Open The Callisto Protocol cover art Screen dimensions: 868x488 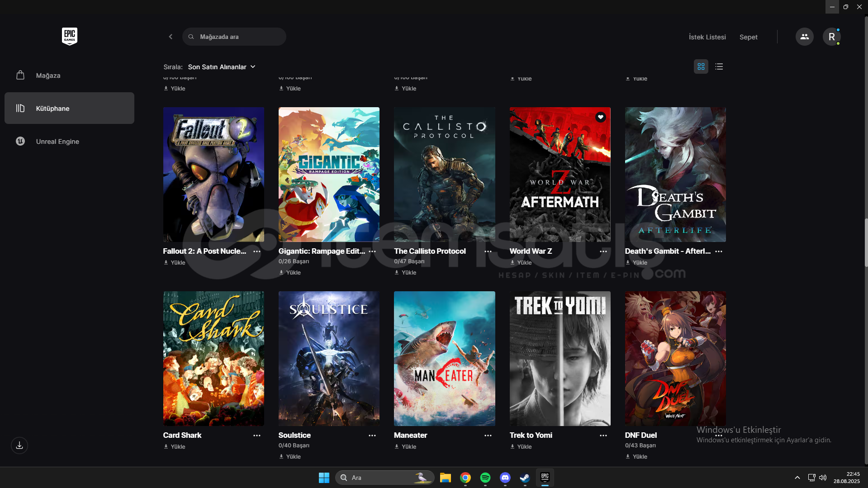[445, 175]
